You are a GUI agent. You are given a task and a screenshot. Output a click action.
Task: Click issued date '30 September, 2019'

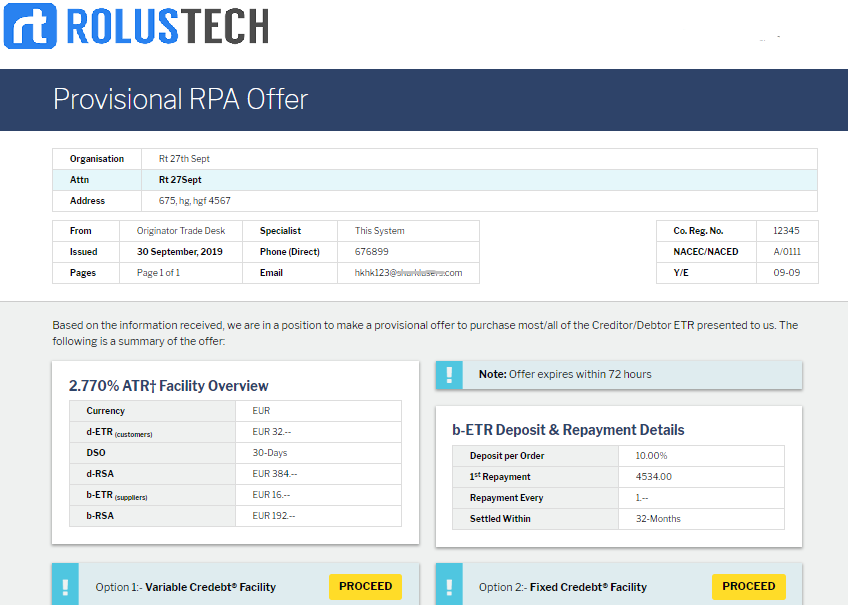tap(180, 252)
